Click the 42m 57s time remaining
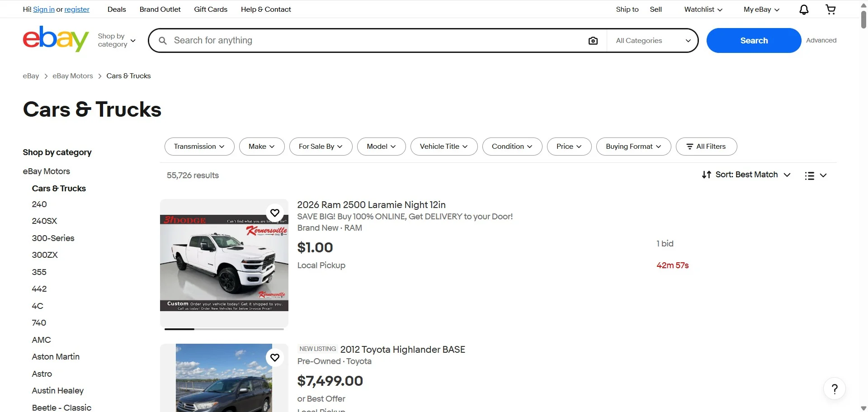 coord(672,265)
